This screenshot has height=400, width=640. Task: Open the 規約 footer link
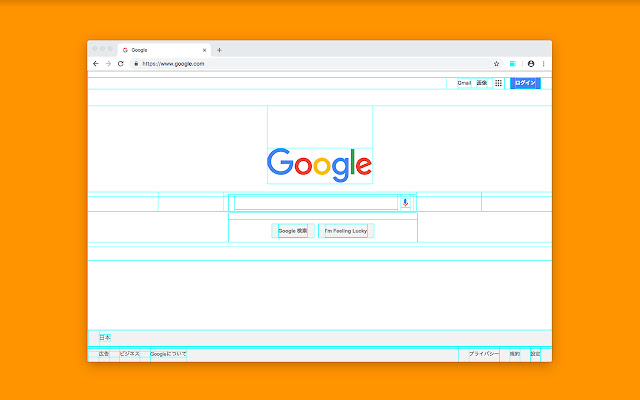click(x=515, y=354)
